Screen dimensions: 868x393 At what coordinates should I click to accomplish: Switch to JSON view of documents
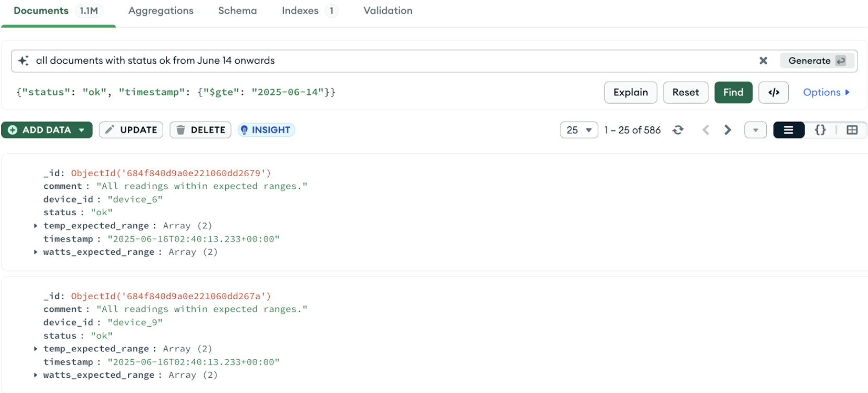820,130
